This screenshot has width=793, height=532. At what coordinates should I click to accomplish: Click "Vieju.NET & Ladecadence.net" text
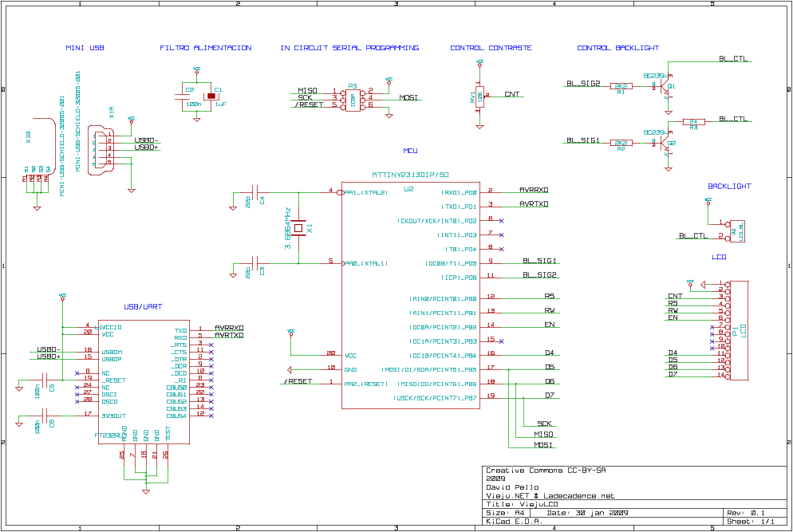(550, 496)
